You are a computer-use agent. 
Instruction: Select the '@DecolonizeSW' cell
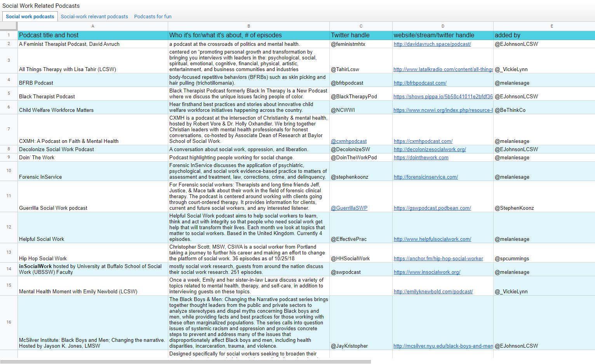[361, 150]
